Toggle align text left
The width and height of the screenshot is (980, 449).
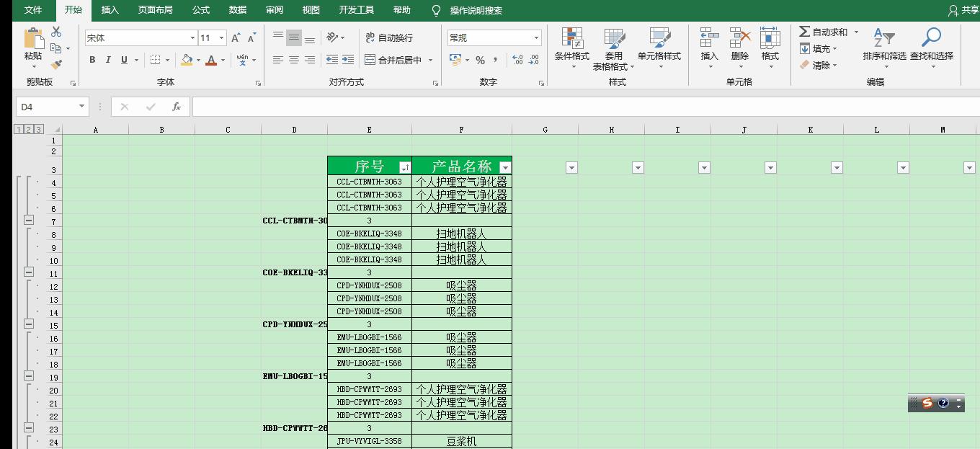tap(278, 60)
